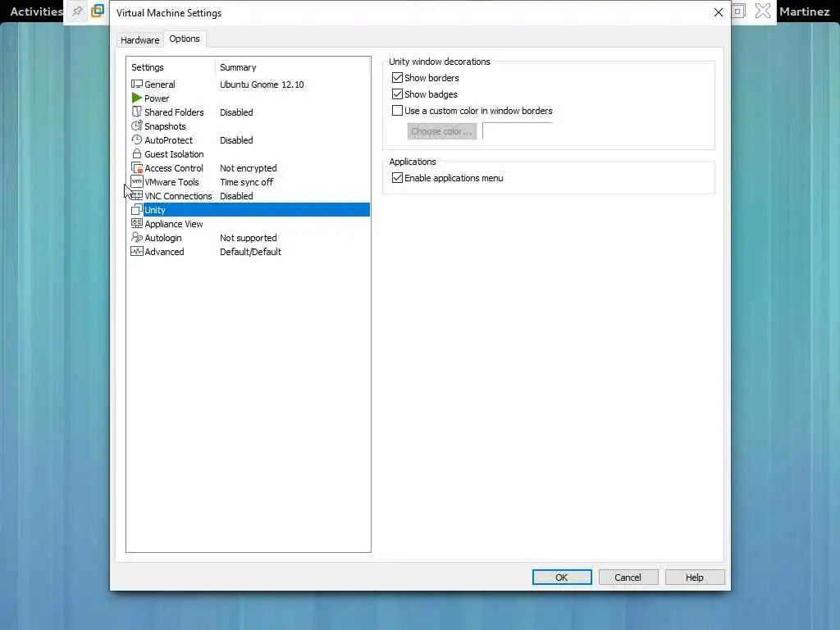Open Help for these settings
This screenshot has width=840, height=630.
(694, 577)
